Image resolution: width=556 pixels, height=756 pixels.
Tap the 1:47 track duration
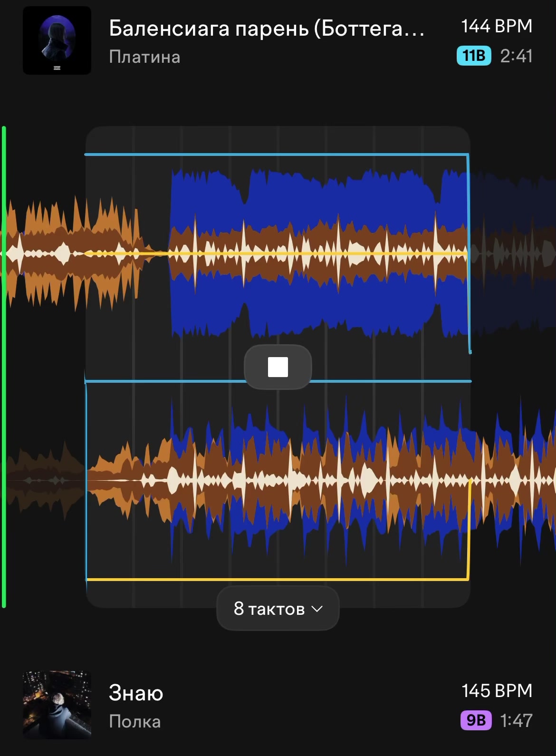(516, 721)
